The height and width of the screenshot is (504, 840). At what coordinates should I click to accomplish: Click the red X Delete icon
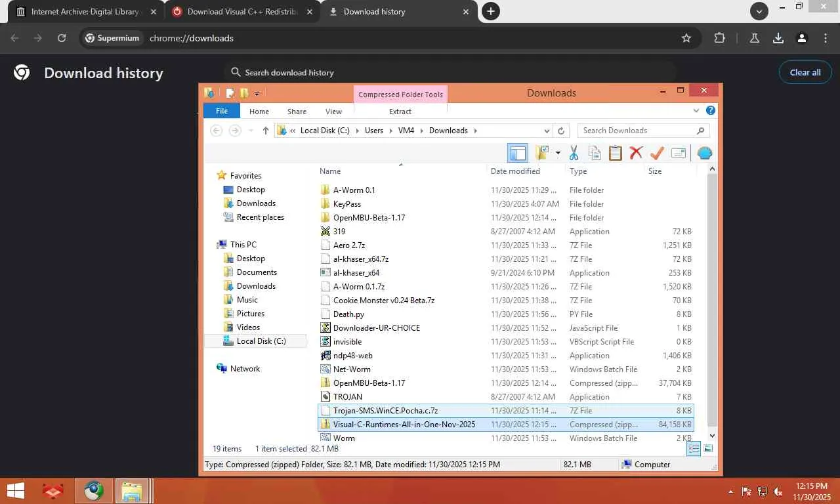[x=636, y=153]
